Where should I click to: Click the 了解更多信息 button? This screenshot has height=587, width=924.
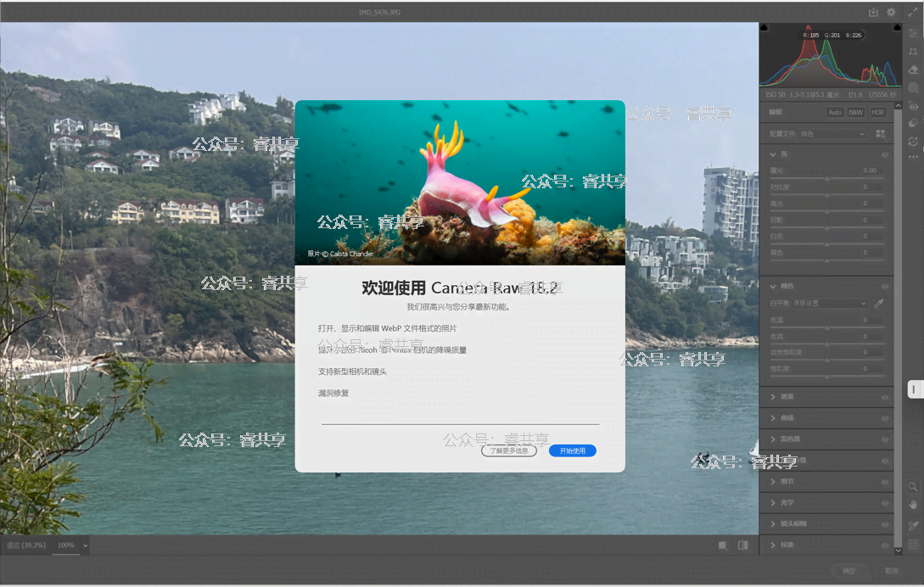(509, 450)
